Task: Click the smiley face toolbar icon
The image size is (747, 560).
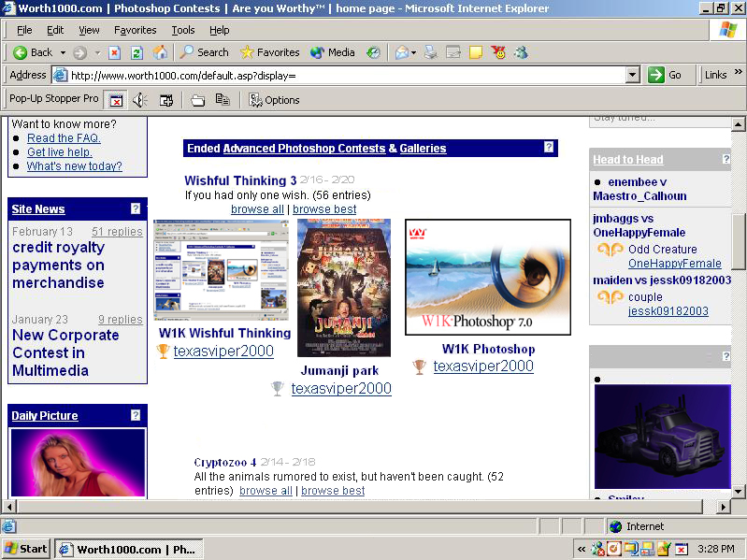Action: (499, 52)
